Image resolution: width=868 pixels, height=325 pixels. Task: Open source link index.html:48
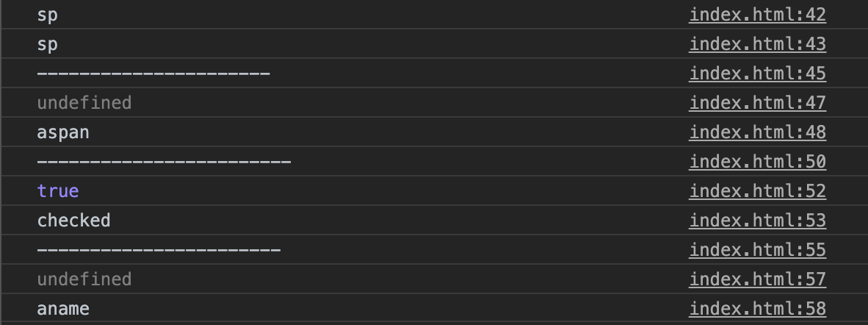point(757,132)
